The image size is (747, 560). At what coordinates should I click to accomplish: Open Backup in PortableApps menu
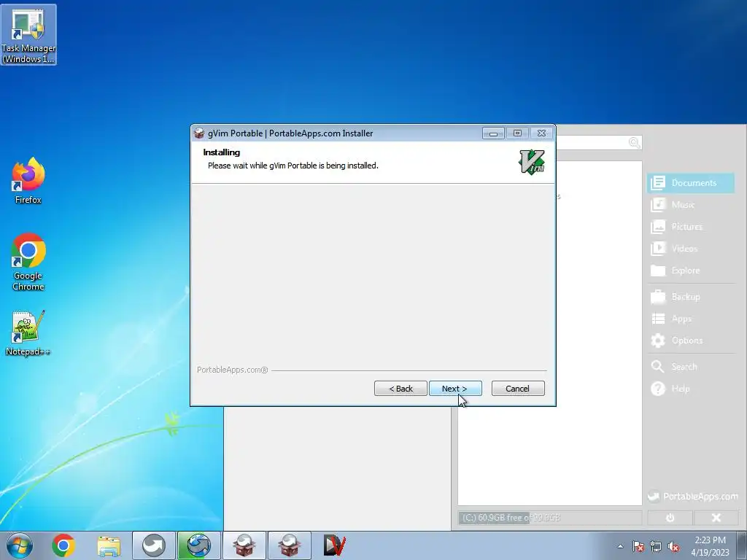pyautogui.click(x=690, y=297)
